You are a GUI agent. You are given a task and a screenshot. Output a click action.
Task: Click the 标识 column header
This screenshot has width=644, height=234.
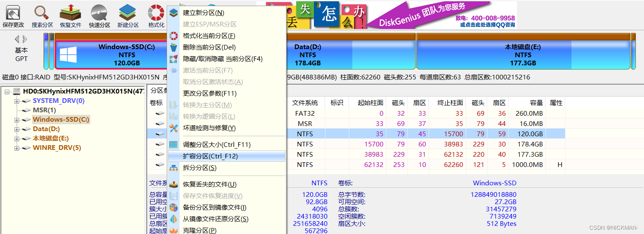337,103
